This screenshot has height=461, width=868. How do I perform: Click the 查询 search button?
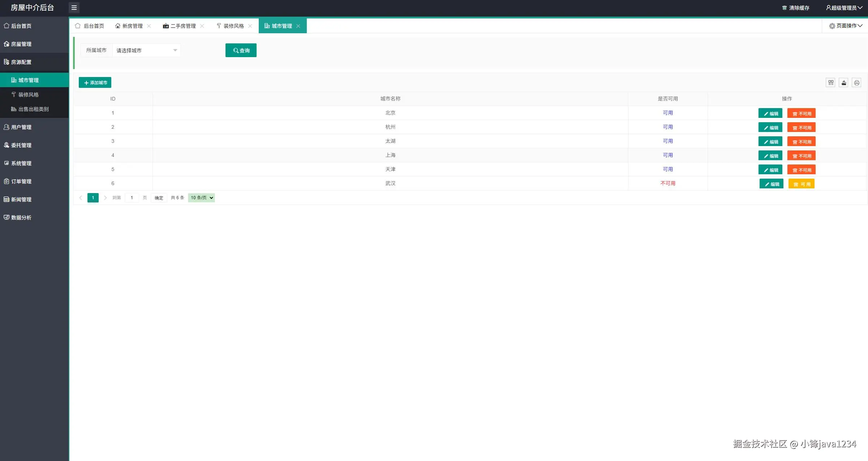[241, 51]
